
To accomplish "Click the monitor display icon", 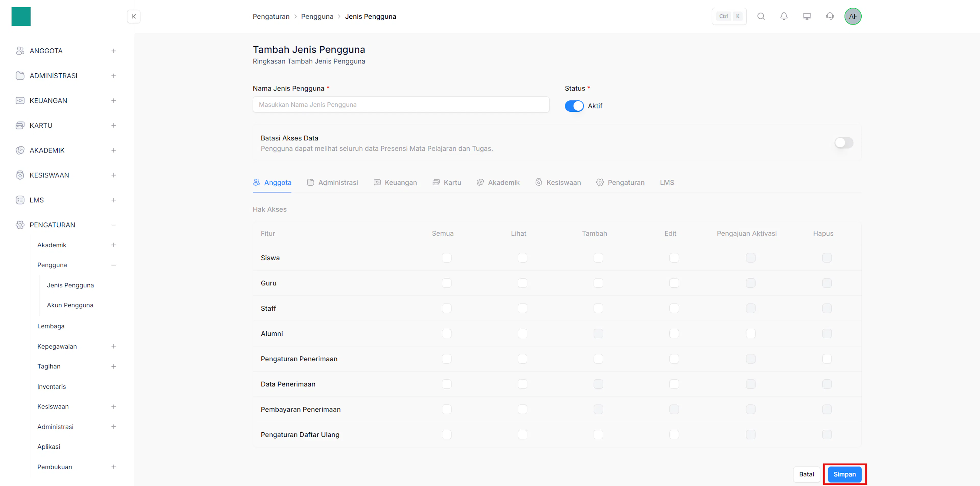I will [x=807, y=16].
